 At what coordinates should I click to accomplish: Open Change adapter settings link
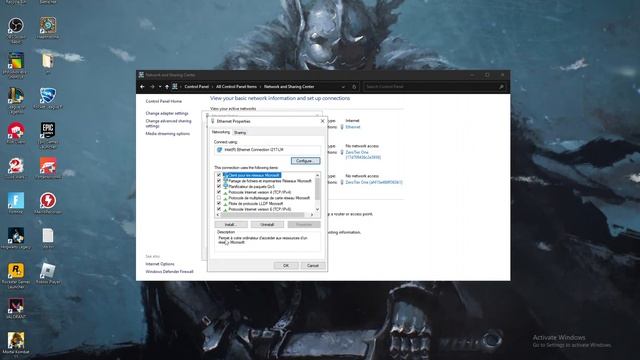click(167, 113)
